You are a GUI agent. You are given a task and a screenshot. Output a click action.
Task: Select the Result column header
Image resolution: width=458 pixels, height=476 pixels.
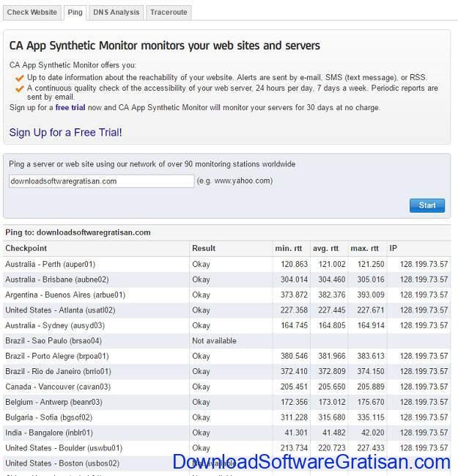coord(204,249)
